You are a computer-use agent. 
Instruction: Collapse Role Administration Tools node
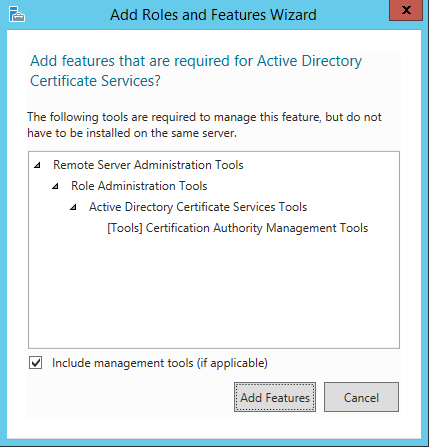pos(55,186)
